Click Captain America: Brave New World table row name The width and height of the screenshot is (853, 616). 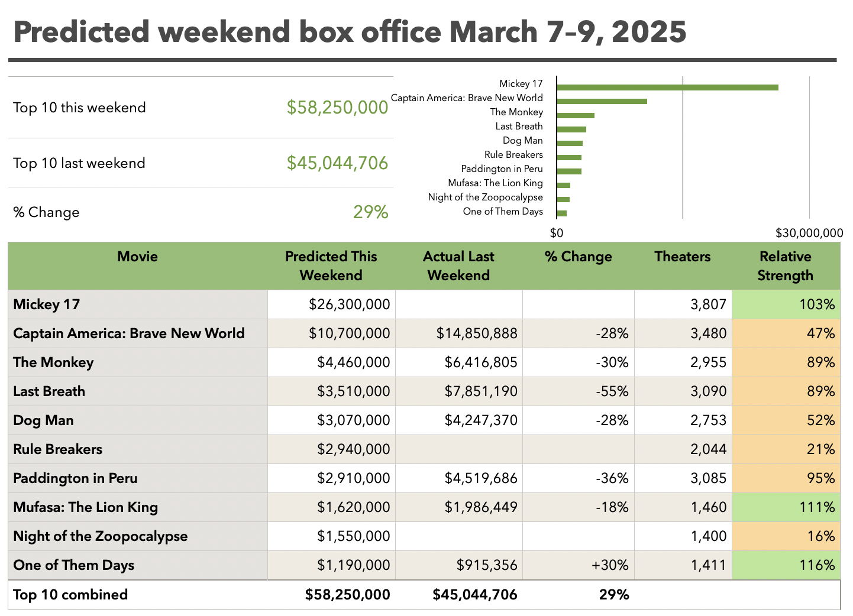click(138, 333)
